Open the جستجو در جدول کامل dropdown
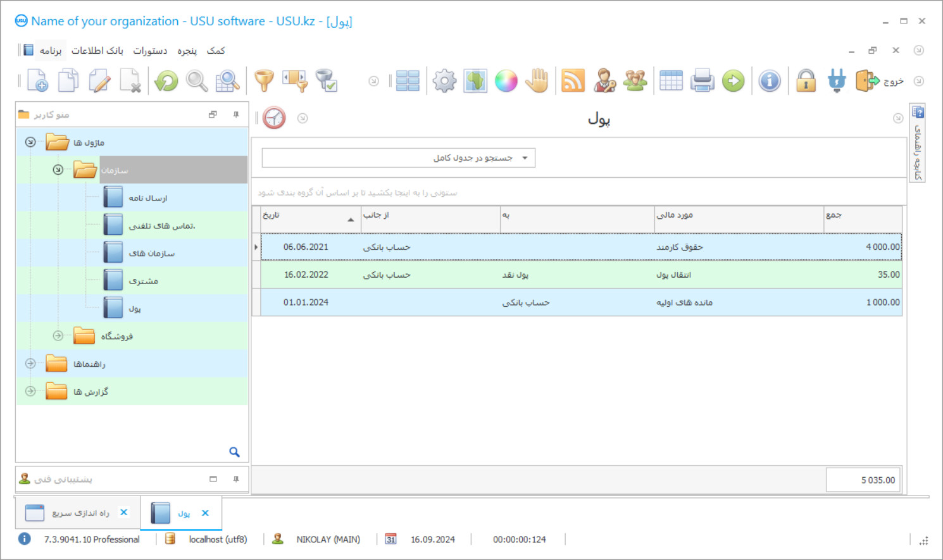This screenshot has width=943, height=560. pyautogui.click(x=525, y=158)
